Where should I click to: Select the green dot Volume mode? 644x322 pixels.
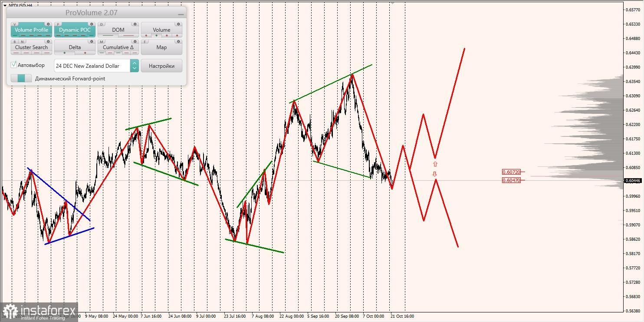(157, 36)
